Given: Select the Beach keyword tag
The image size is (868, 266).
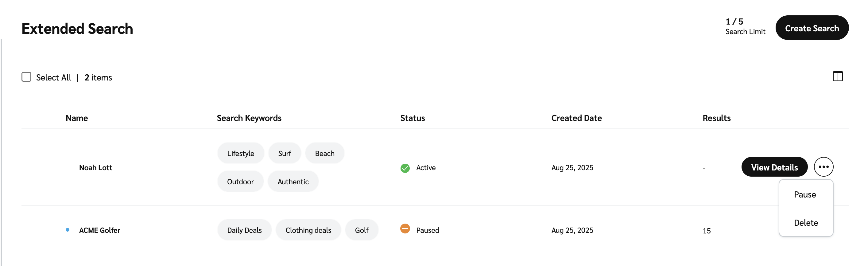Looking at the screenshot, I should point(324,153).
